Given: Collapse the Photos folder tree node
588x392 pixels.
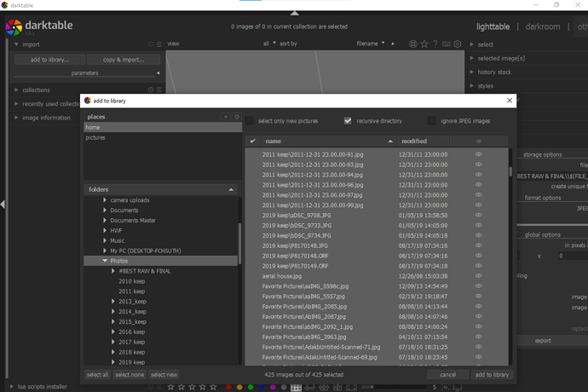Looking at the screenshot, I should click(x=105, y=261).
